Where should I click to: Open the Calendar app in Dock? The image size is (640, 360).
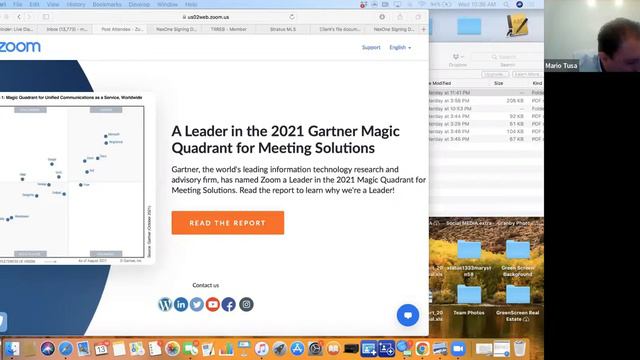click(101, 349)
